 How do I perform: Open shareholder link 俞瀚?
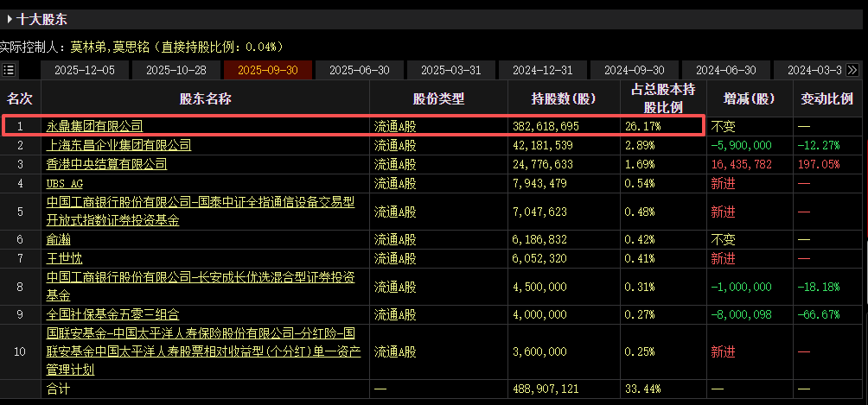pos(58,239)
